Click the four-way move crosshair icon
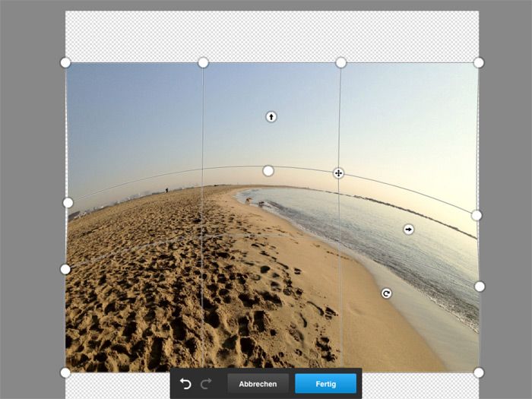 (339, 173)
